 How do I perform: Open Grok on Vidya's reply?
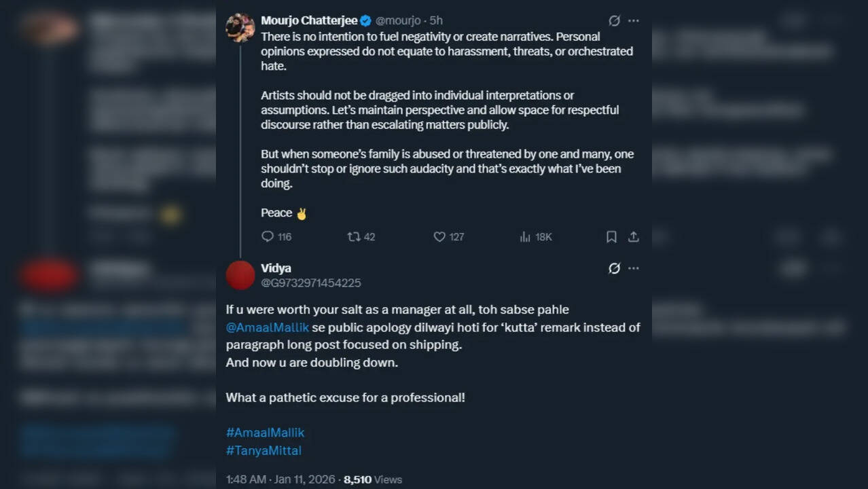tap(613, 268)
